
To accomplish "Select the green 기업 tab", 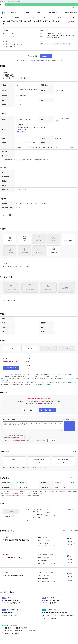I will tap(10, 4).
